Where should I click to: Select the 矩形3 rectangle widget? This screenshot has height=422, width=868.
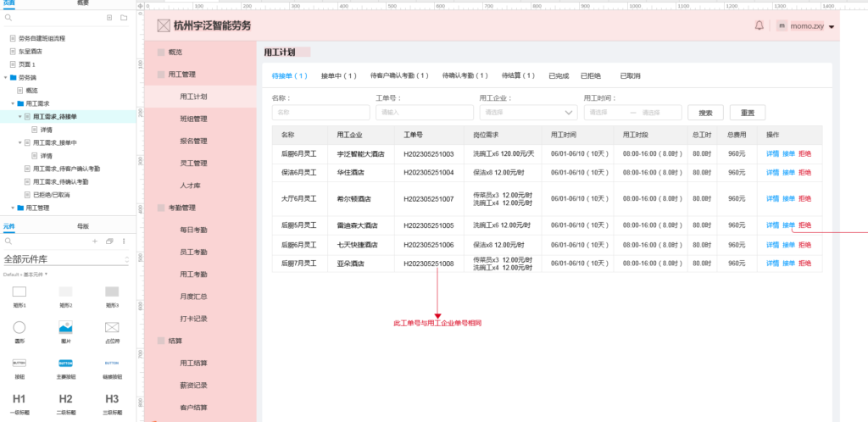[112, 296]
